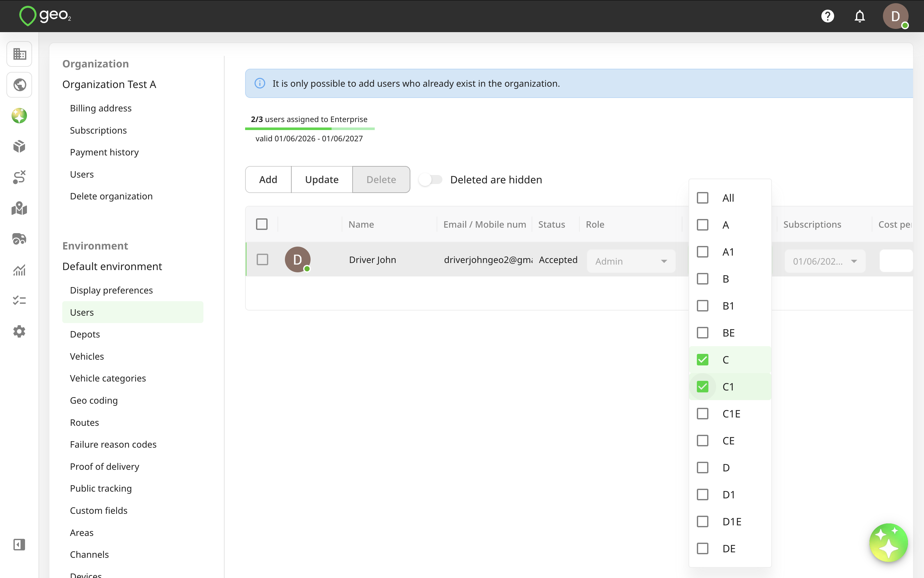This screenshot has height=578, width=924.
Task: Open the Admin role dropdown
Action: tap(631, 261)
